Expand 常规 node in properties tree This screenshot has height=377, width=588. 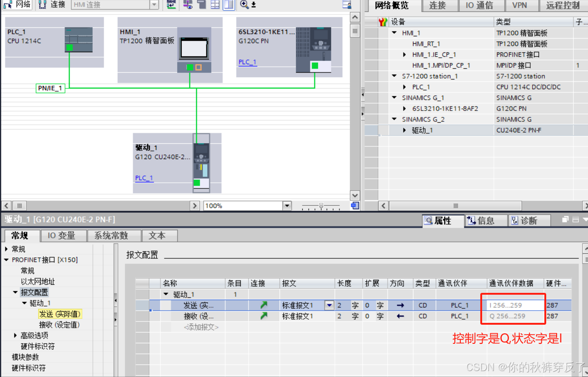6,249
